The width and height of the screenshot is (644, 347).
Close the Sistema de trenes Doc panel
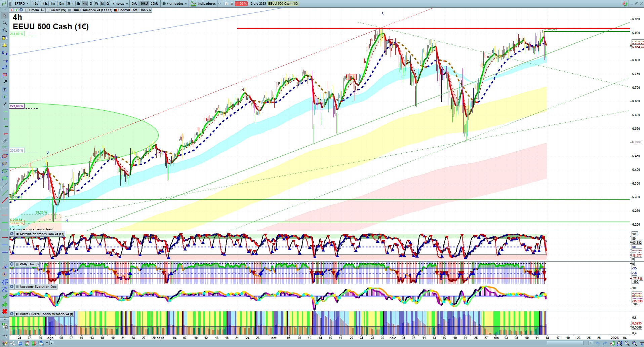pyautogui.click(x=12, y=234)
